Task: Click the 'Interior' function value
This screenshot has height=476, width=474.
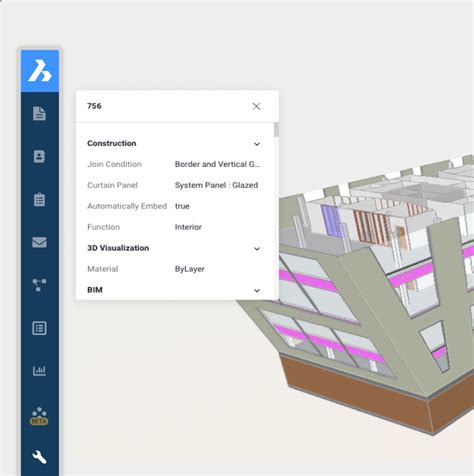Action: [188, 227]
